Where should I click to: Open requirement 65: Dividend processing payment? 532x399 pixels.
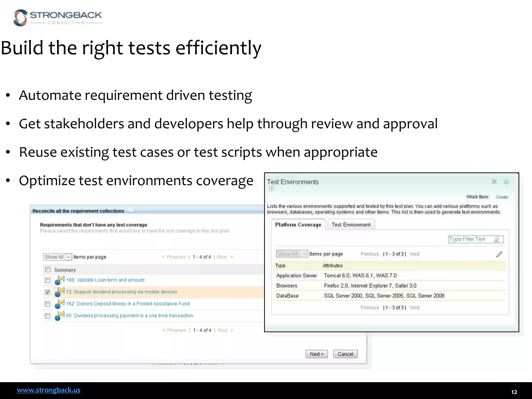click(130, 316)
